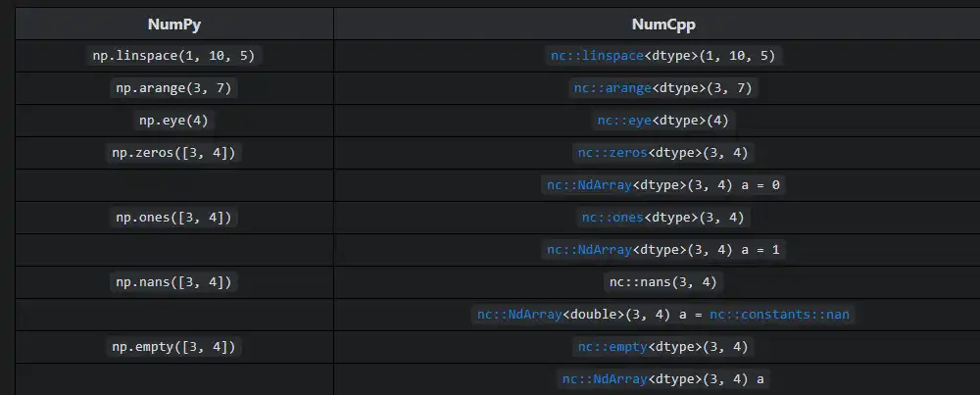
Task: Open the nc::zeros link
Action: click(x=612, y=153)
